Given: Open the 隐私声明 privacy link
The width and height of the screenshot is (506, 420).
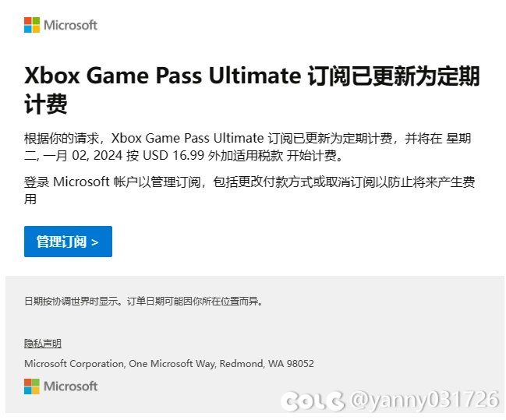Looking at the screenshot, I should (x=43, y=343).
